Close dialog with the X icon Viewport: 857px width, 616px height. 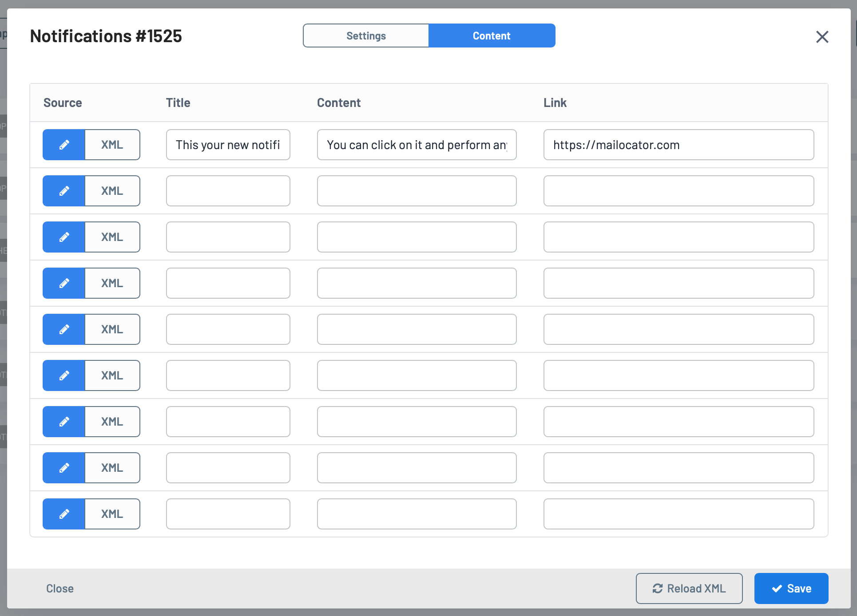point(822,37)
